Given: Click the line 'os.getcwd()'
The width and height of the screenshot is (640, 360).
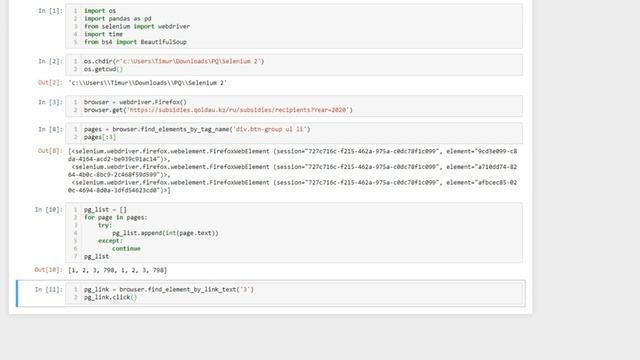Looking at the screenshot, I should 103,69.
